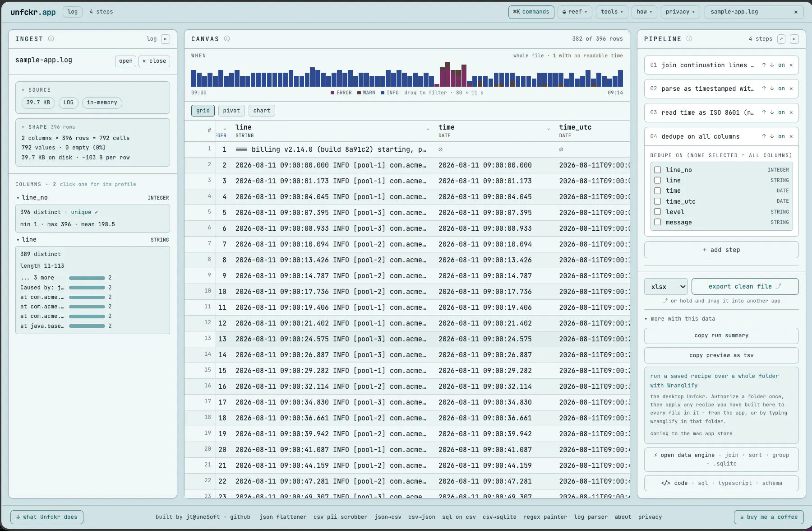This screenshot has height=531, width=812.
Task: Move step 03 read time as ISO 8601 down
Action: tap(772, 112)
